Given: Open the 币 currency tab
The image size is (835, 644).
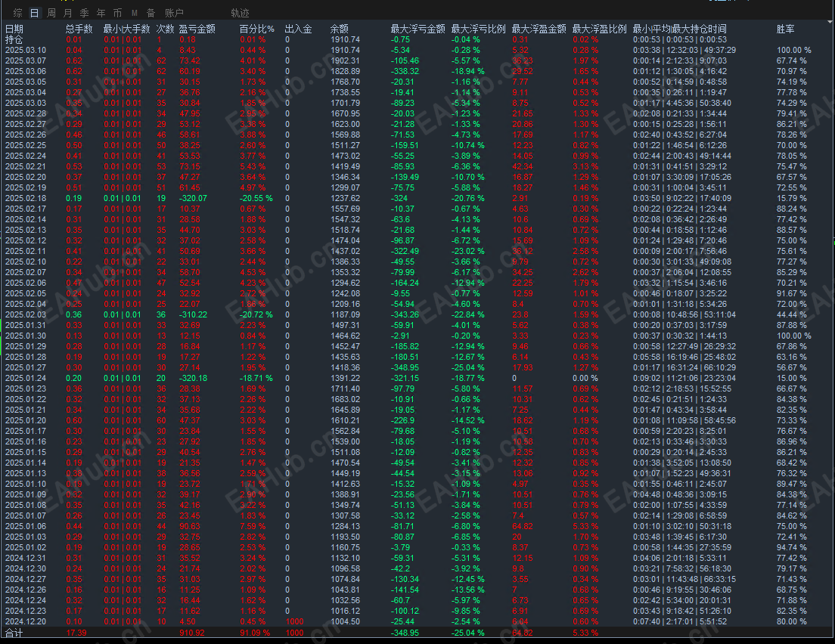Looking at the screenshot, I should click(x=117, y=13).
